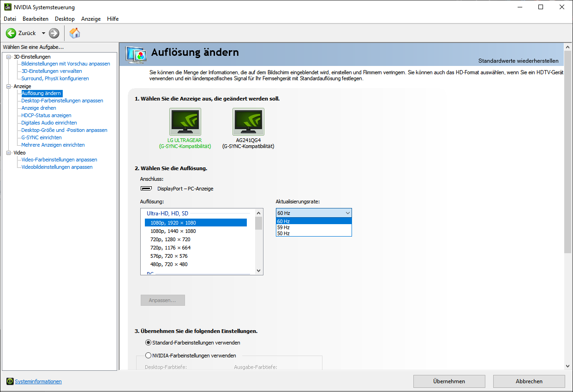Click the main page scroll up arrow

point(568,47)
